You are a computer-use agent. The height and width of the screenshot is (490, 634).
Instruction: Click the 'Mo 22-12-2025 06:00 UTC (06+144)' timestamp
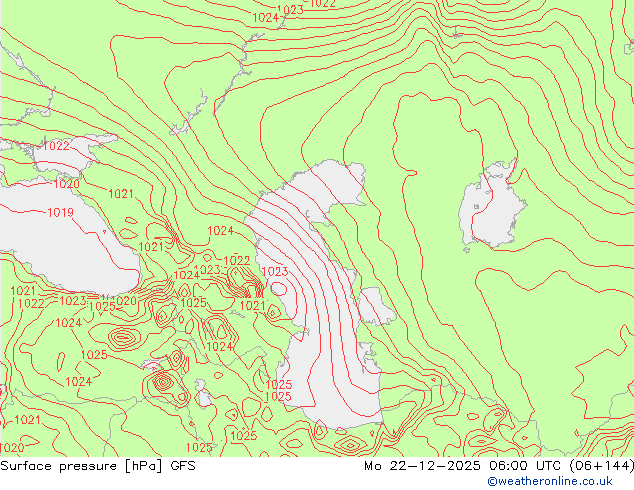point(499,466)
